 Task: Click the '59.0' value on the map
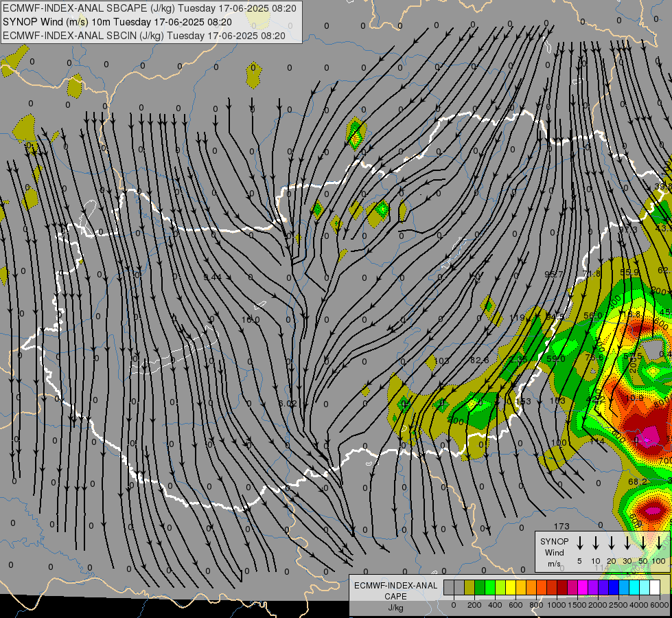(x=556, y=358)
